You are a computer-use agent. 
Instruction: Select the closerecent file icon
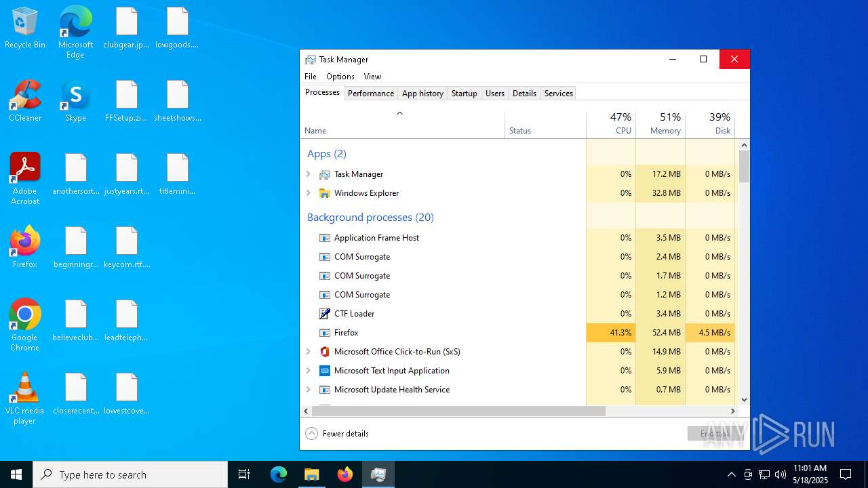(x=76, y=394)
